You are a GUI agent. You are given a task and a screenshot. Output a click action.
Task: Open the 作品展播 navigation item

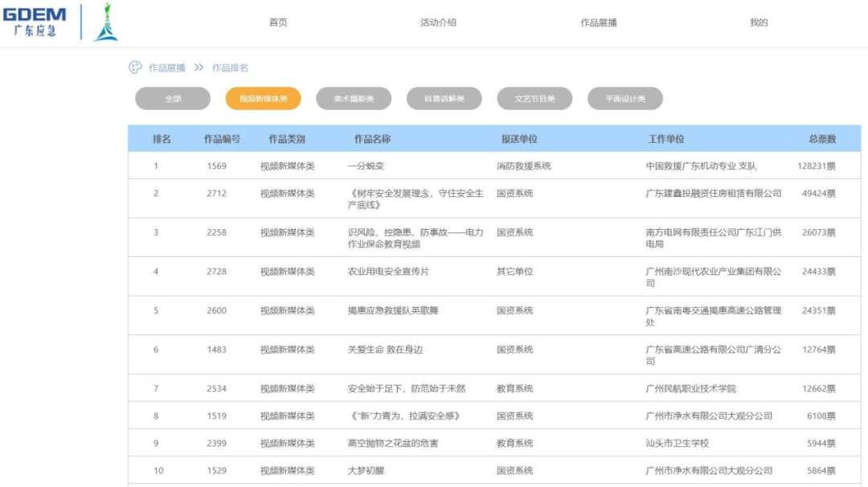599,23
